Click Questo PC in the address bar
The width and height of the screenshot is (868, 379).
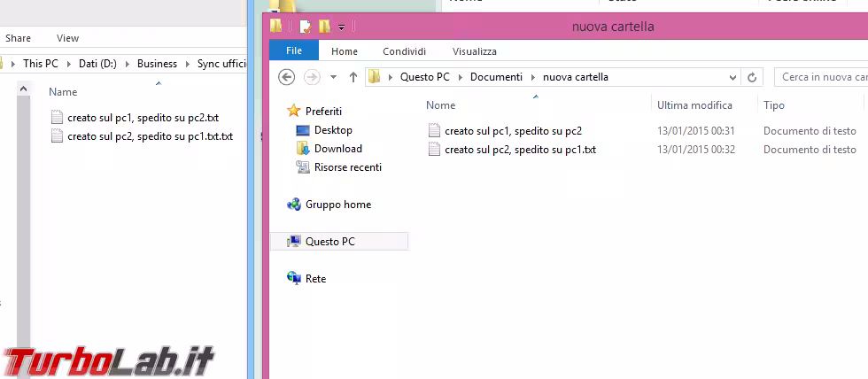(424, 77)
